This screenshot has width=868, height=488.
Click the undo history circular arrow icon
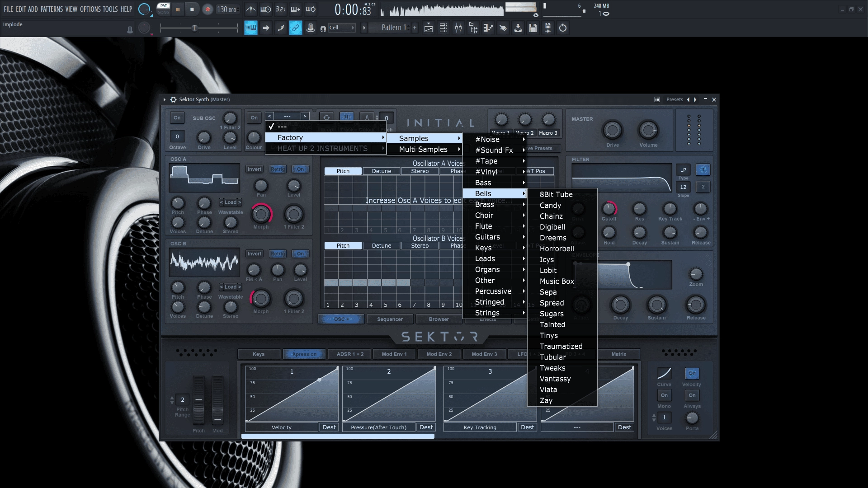point(563,28)
